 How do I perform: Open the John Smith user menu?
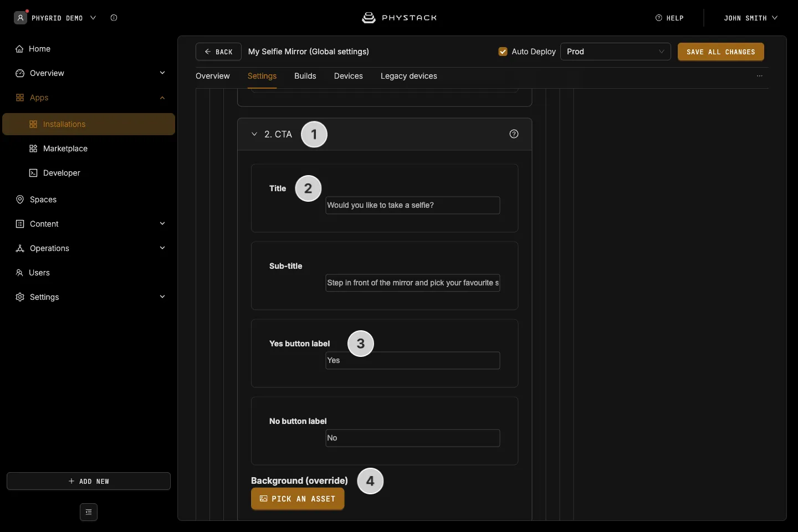pyautogui.click(x=751, y=18)
